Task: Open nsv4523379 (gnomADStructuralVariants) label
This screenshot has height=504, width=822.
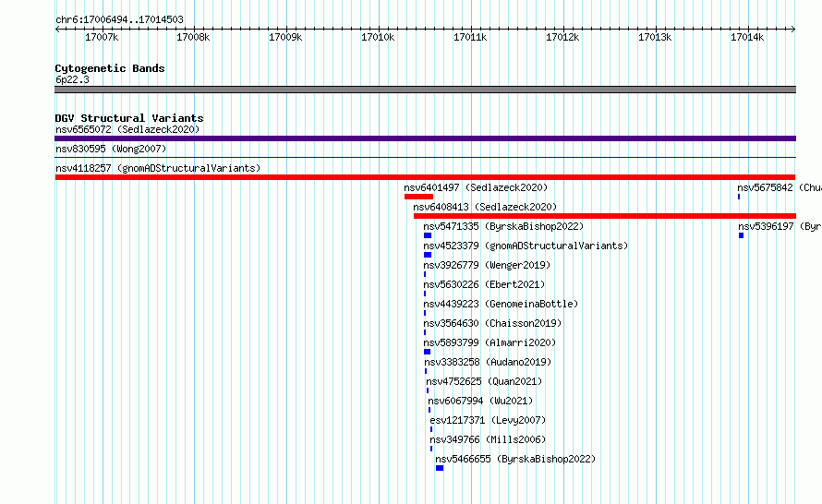Action: 526,246
